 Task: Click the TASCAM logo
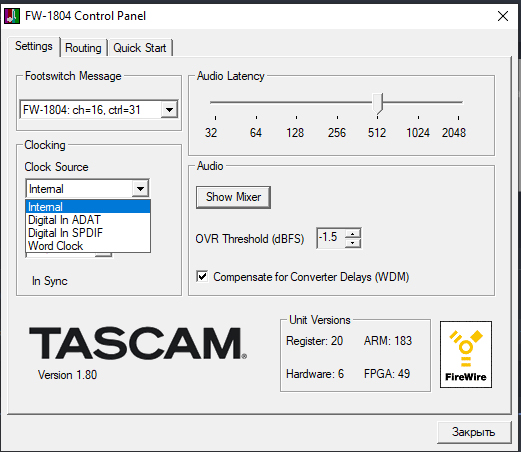pyautogui.click(x=138, y=343)
